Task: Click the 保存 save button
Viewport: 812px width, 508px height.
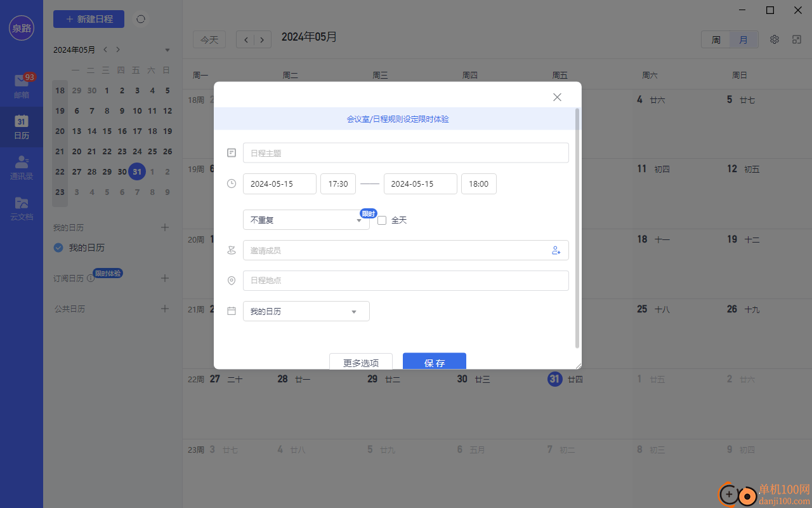Action: (x=435, y=362)
